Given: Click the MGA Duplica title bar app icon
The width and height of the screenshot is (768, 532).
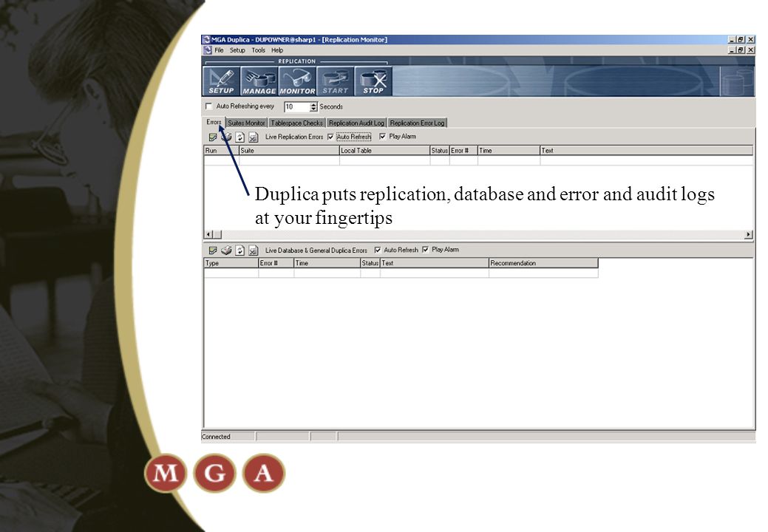Looking at the screenshot, I should click(x=206, y=40).
